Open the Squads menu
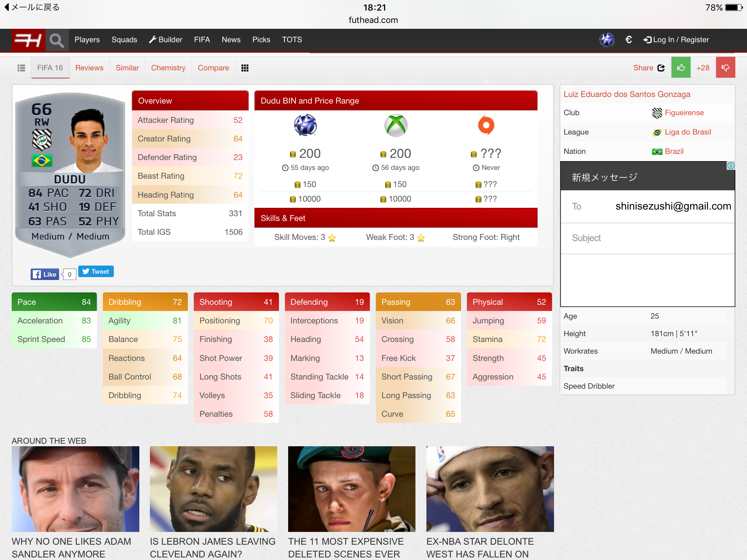747x560 pixels. coord(124,40)
